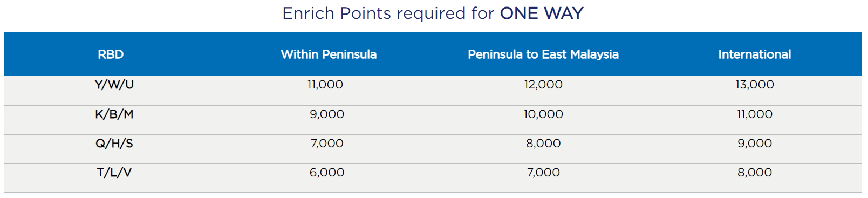The image size is (868, 198).
Task: Click the Enrich Points ONE WAY title
Action: pyautogui.click(x=433, y=13)
